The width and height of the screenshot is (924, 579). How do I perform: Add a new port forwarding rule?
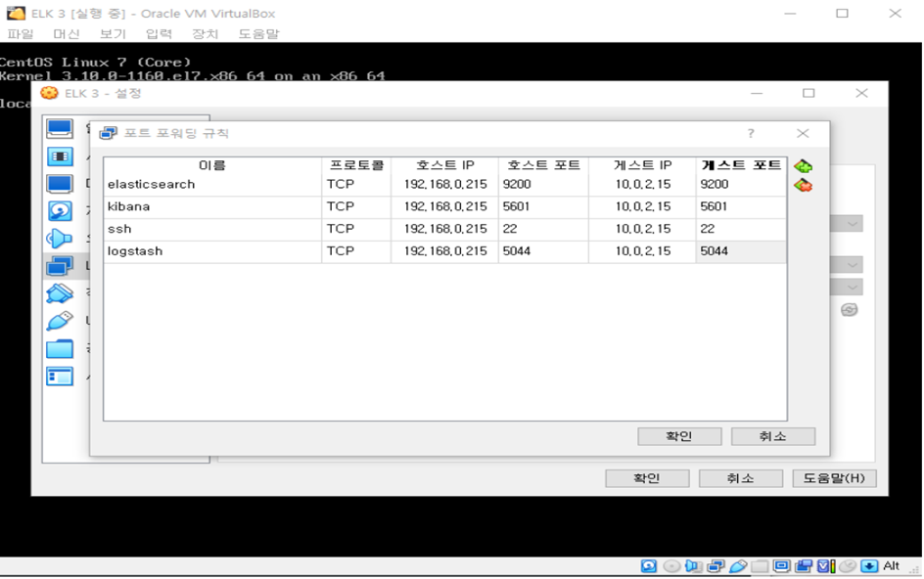[x=803, y=166]
